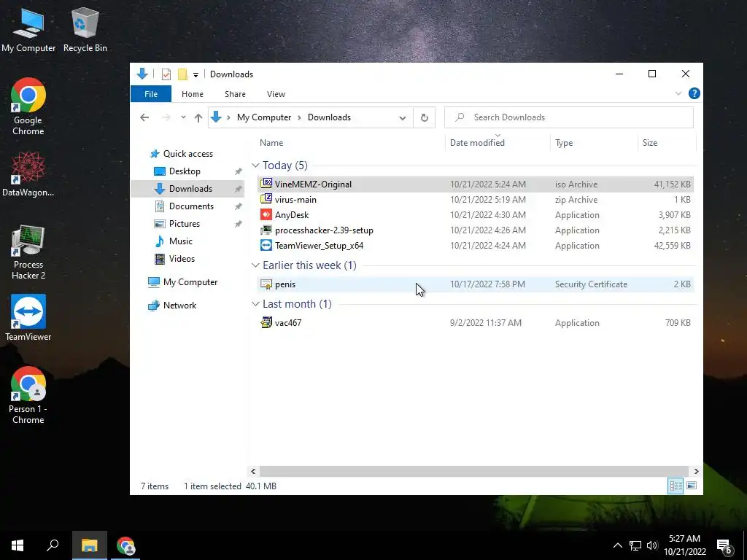Image resolution: width=747 pixels, height=560 pixels.
Task: Select the vac467 application file
Action: [475, 323]
